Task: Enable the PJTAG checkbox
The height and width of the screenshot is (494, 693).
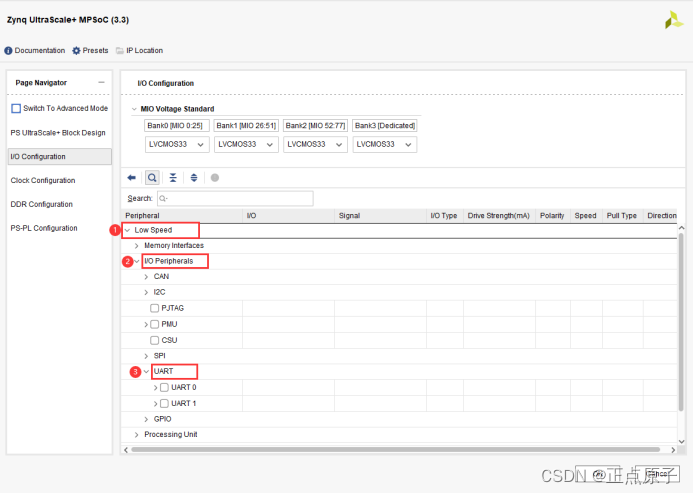Action: click(x=154, y=308)
